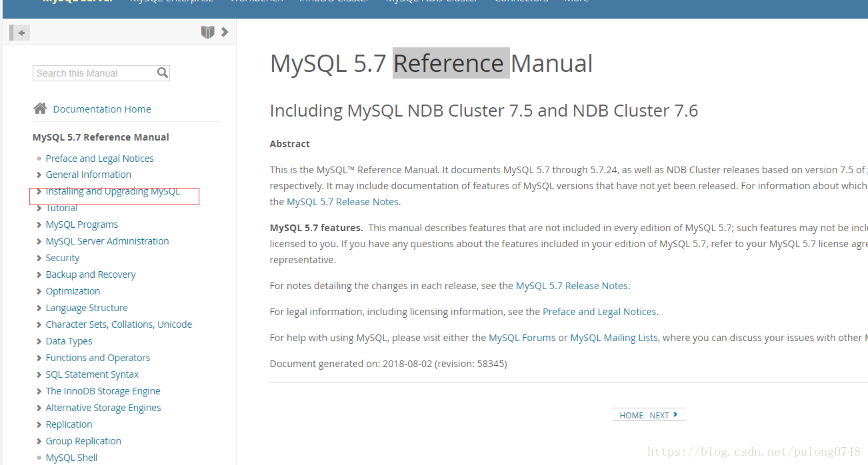868x465 pixels.
Task: Expand the Installing and Upgrading MySQL arrow
Action: 39,191
